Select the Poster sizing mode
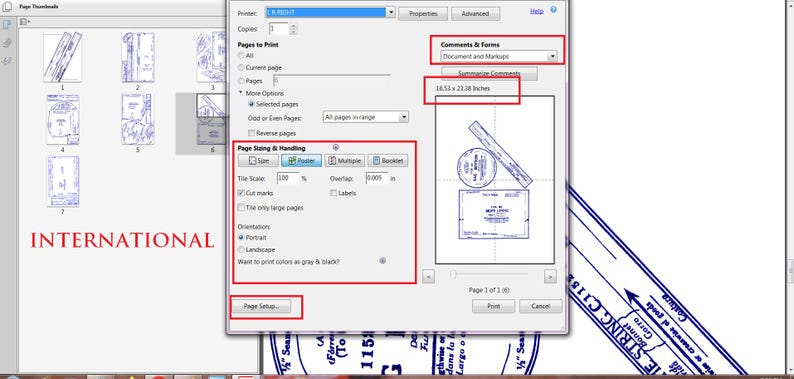The width and height of the screenshot is (794, 379). coord(301,161)
